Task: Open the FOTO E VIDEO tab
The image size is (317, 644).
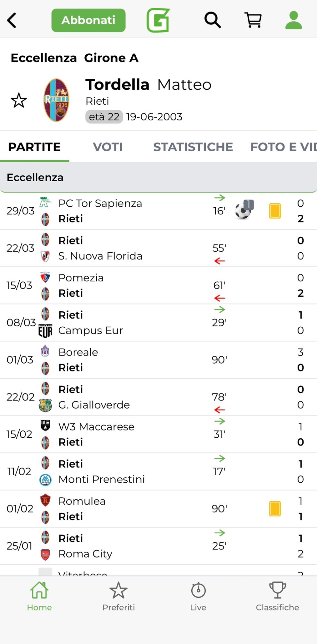Action: coord(283,147)
